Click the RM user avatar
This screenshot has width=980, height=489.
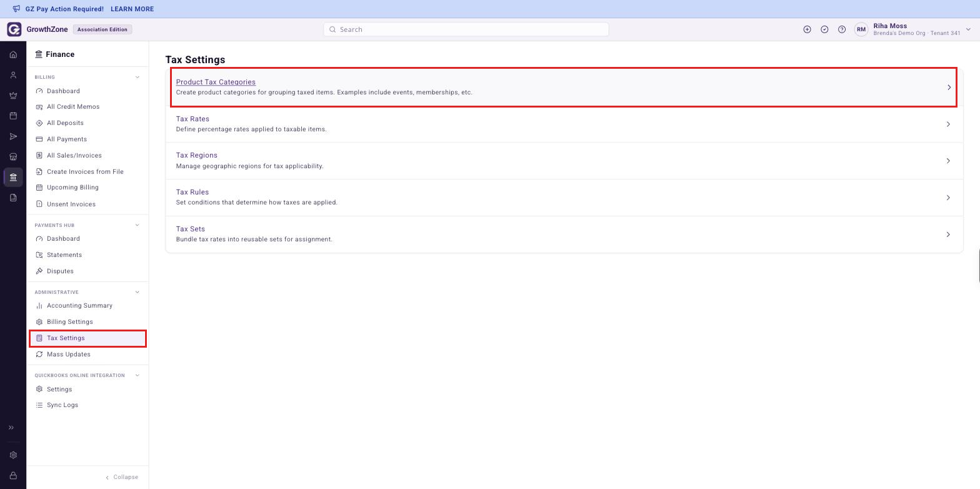[x=861, y=29]
